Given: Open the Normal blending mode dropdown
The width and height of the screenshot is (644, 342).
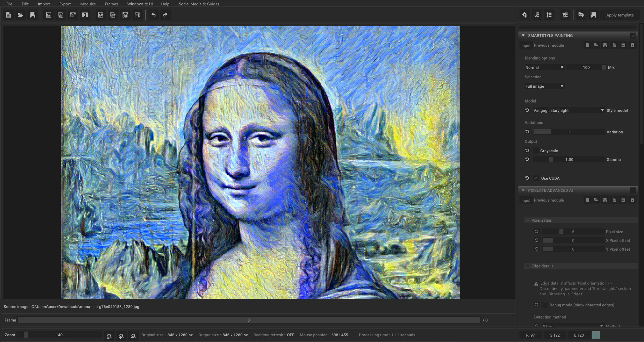Looking at the screenshot, I should 544,67.
